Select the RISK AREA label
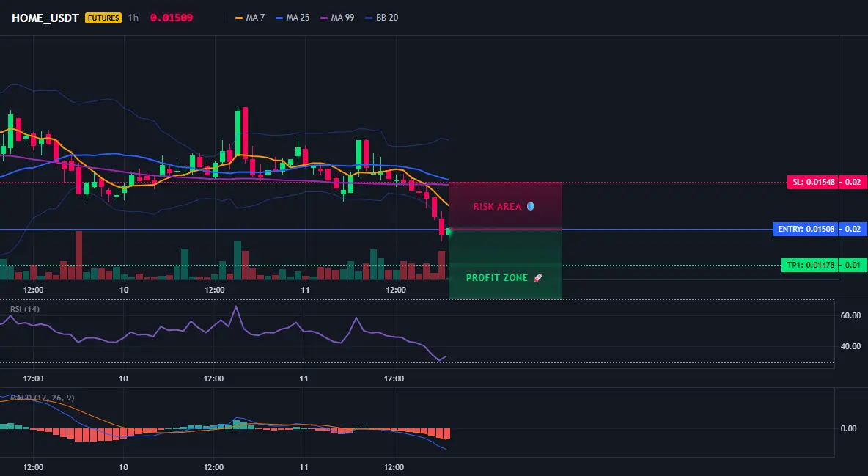Viewport: 868px width, 476px height. click(x=497, y=207)
